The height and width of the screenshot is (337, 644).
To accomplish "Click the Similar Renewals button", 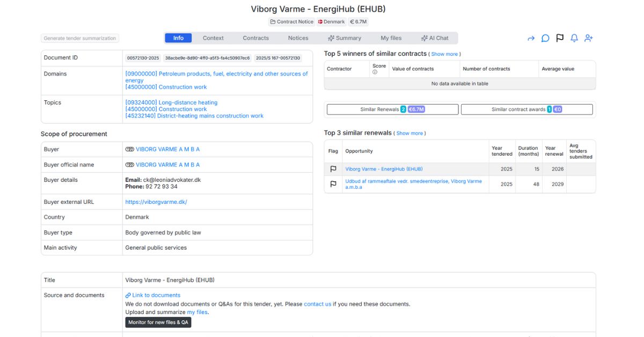I will 392,109.
